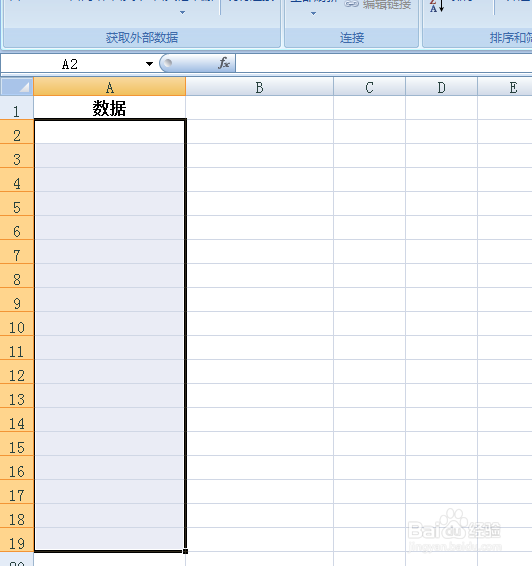Select column E header
This screenshot has height=566, width=532.
pyautogui.click(x=505, y=87)
